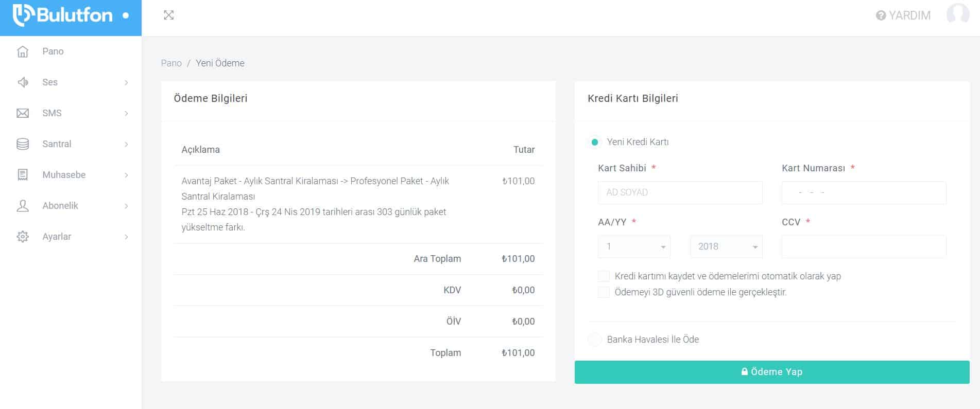Open the user avatar menu
The image size is (980, 409).
click(x=958, y=14)
